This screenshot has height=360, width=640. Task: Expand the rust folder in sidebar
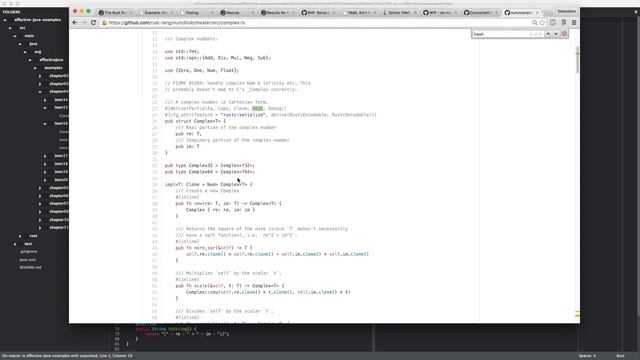tap(20, 236)
